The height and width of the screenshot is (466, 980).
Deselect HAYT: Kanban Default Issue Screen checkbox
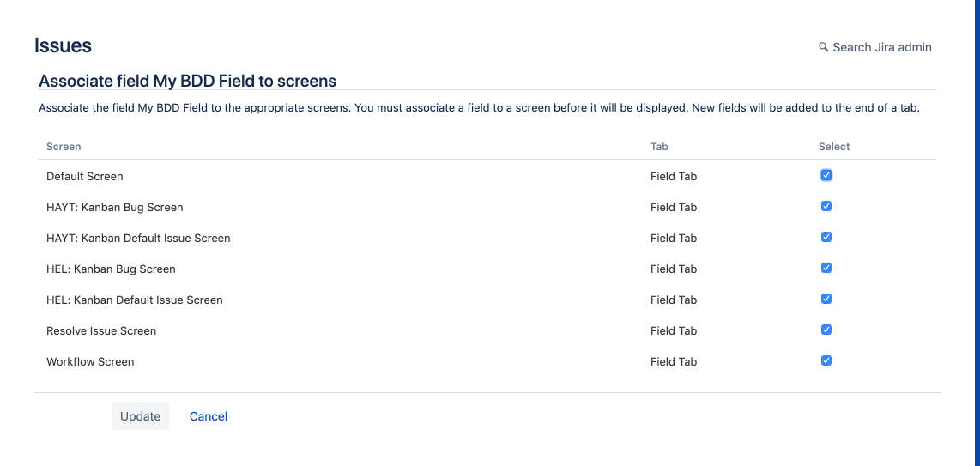tap(826, 237)
